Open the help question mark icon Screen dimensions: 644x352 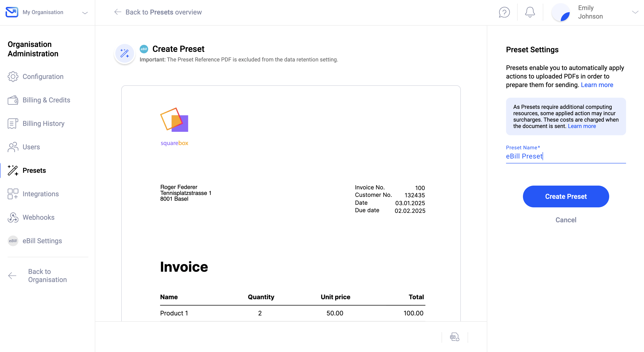[504, 12]
